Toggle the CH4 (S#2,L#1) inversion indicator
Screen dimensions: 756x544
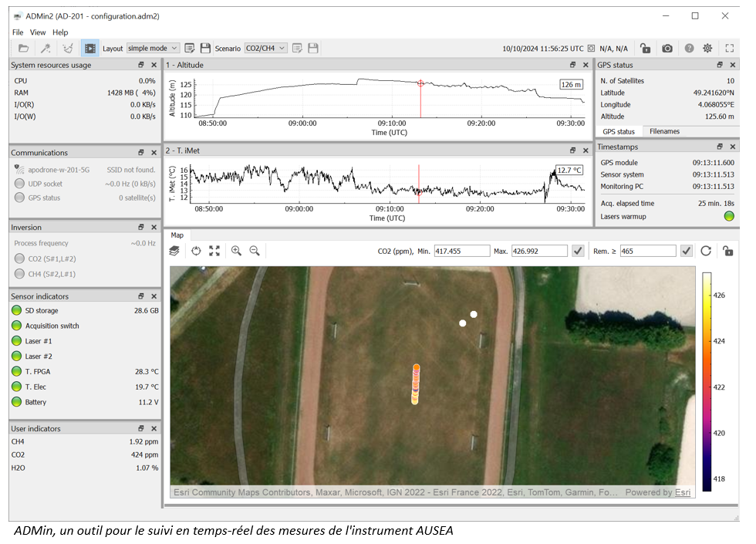19,273
